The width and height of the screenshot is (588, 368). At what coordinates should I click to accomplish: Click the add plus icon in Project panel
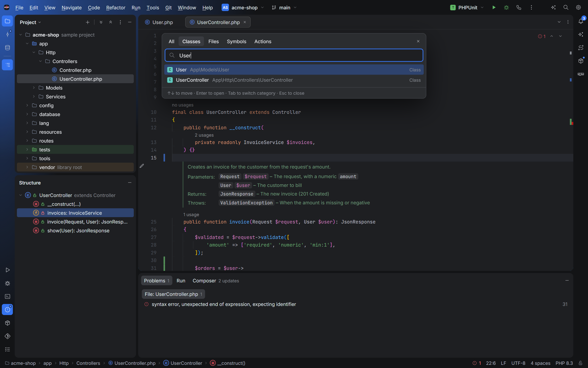pyautogui.click(x=87, y=22)
